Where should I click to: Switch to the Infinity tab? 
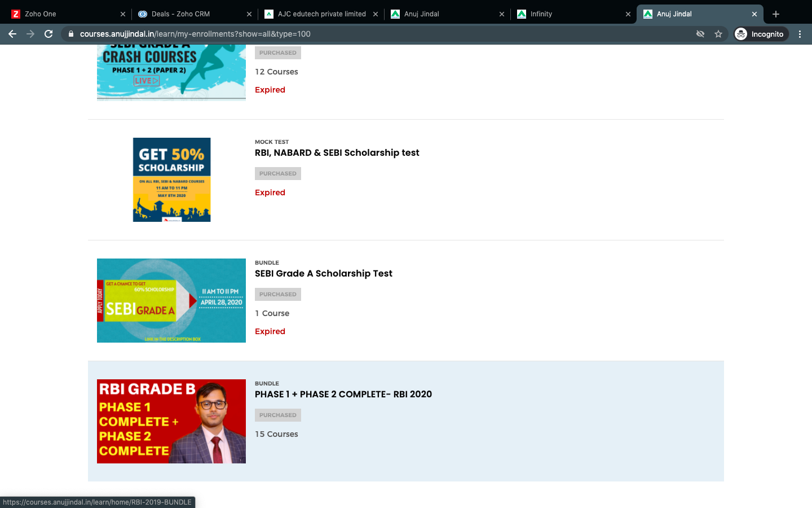coord(573,14)
